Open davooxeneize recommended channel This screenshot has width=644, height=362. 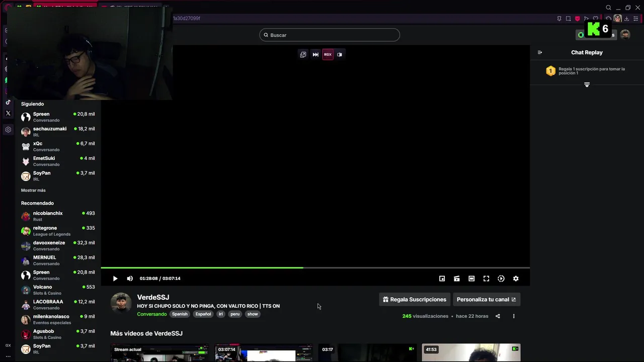pyautogui.click(x=58, y=245)
